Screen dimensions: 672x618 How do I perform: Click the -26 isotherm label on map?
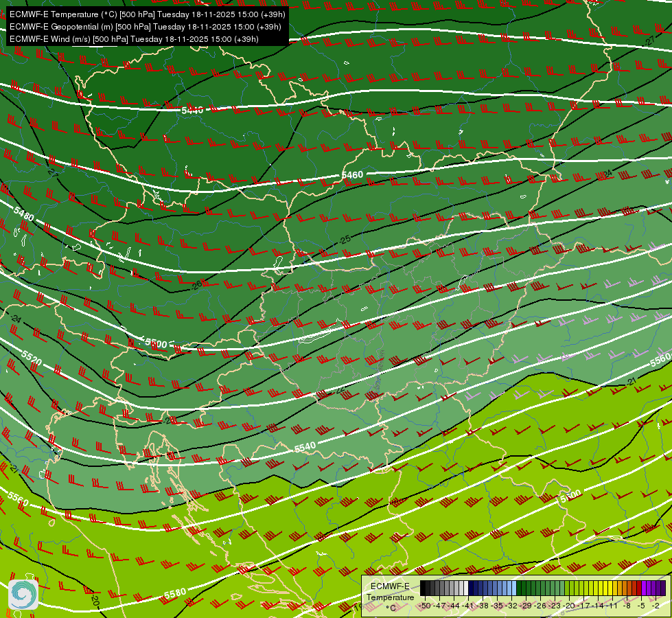click(x=196, y=284)
